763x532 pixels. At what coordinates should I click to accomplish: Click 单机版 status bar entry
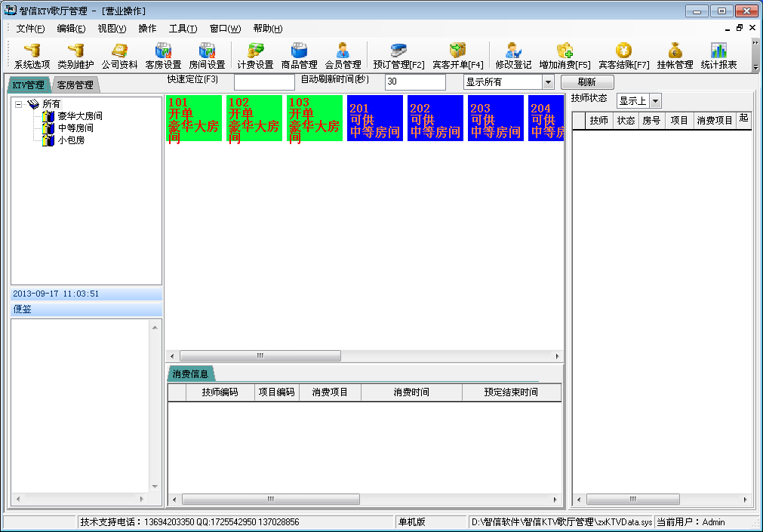tap(411, 522)
